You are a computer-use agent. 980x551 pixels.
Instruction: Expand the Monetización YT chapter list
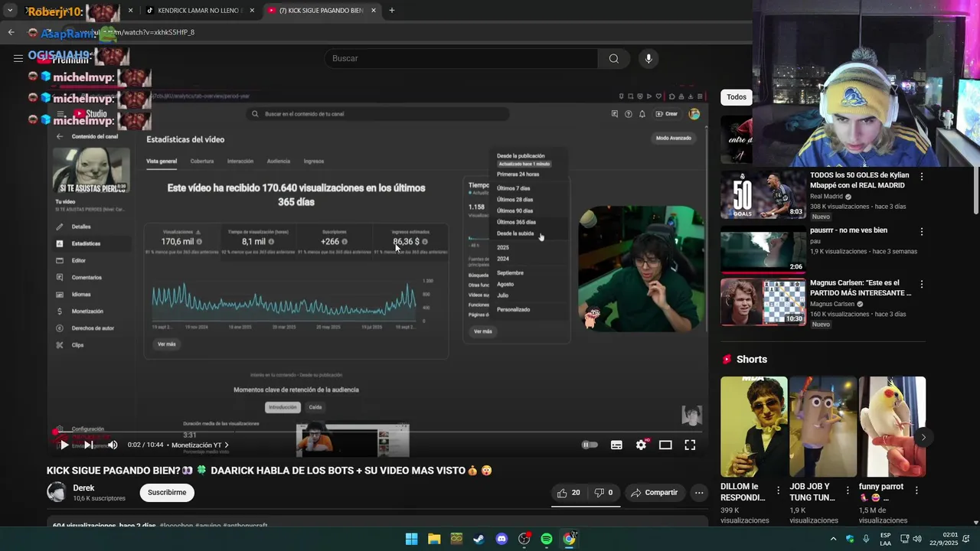[x=200, y=445]
